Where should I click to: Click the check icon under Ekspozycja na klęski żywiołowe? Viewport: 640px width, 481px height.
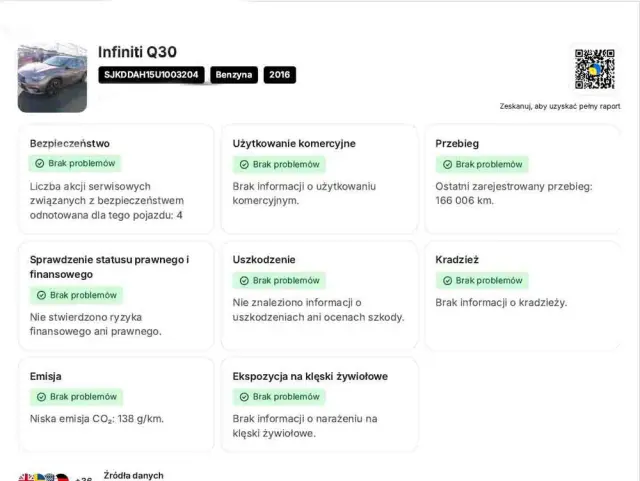click(x=243, y=397)
